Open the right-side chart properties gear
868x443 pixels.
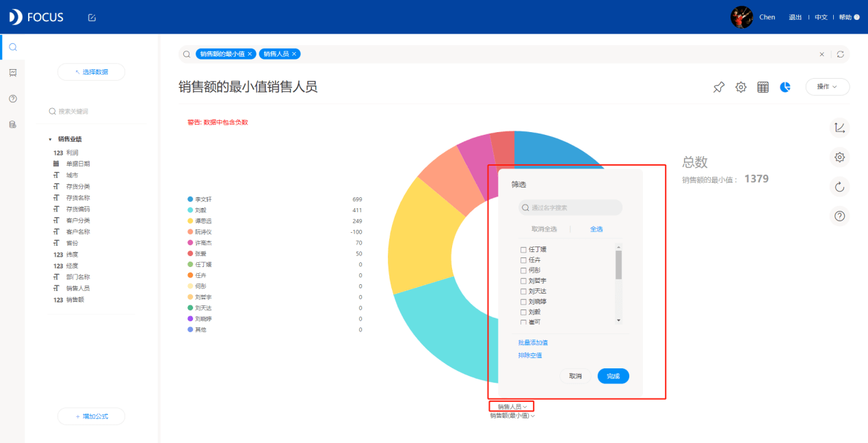pos(840,157)
